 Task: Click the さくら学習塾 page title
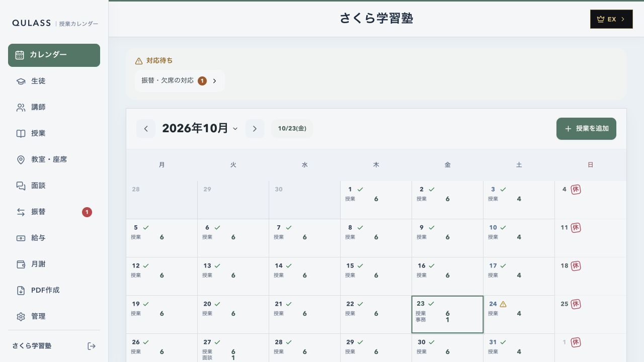[376, 18]
